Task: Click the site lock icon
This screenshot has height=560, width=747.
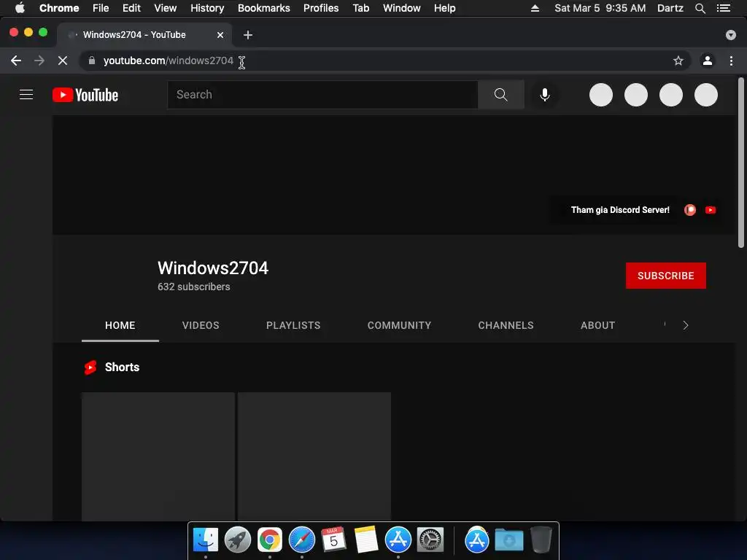Action: click(x=92, y=61)
